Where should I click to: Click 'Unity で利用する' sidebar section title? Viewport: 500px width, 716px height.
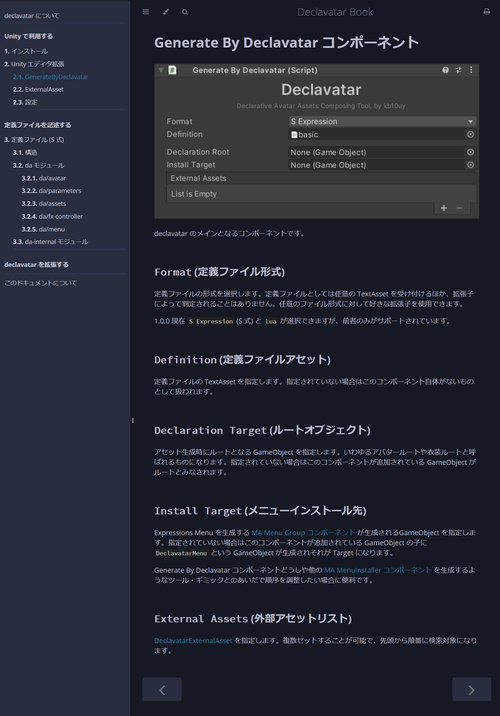[28, 36]
